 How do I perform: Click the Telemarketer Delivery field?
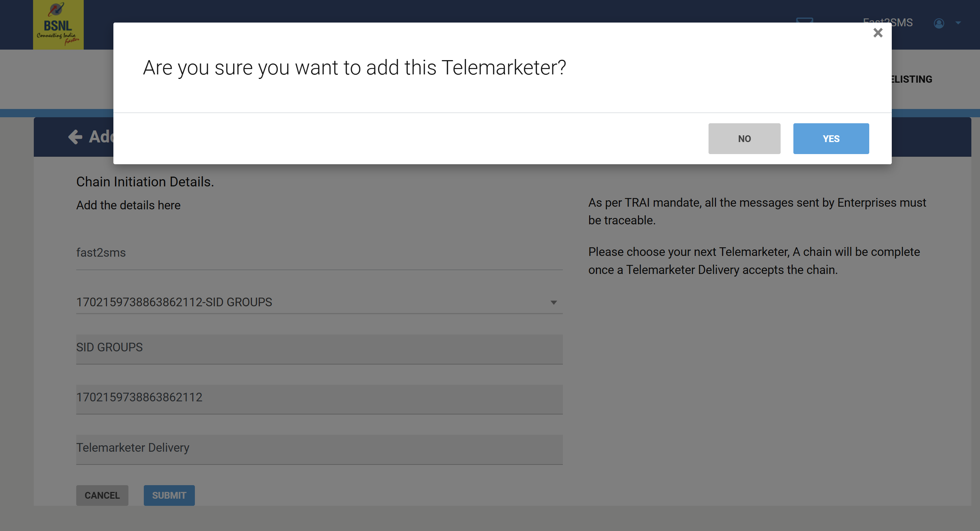pyautogui.click(x=319, y=449)
